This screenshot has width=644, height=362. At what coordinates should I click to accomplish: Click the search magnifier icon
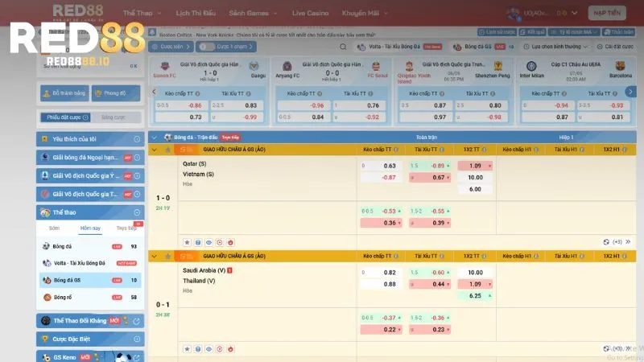tap(343, 47)
